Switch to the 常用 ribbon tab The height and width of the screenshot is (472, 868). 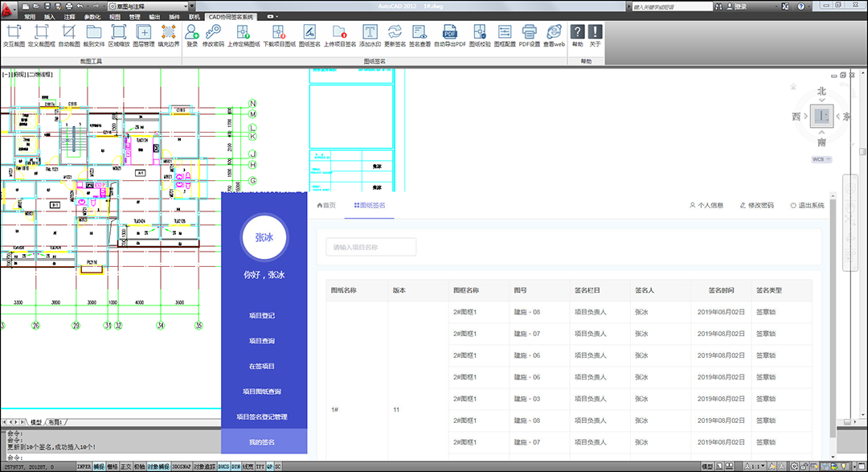[30, 17]
